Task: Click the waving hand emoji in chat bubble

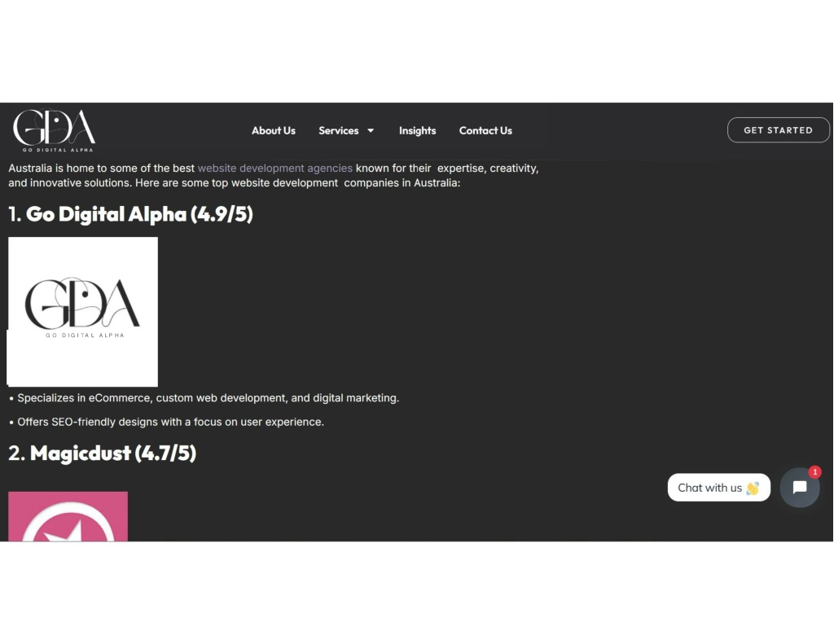Action: point(753,488)
